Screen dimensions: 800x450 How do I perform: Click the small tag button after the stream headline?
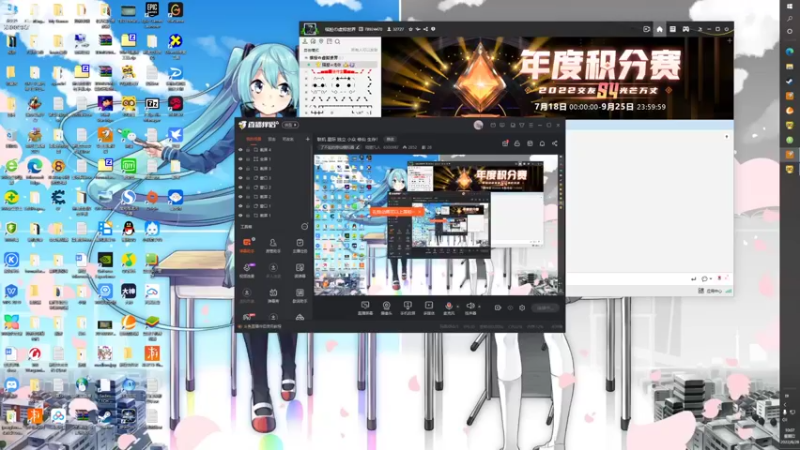pos(390,139)
